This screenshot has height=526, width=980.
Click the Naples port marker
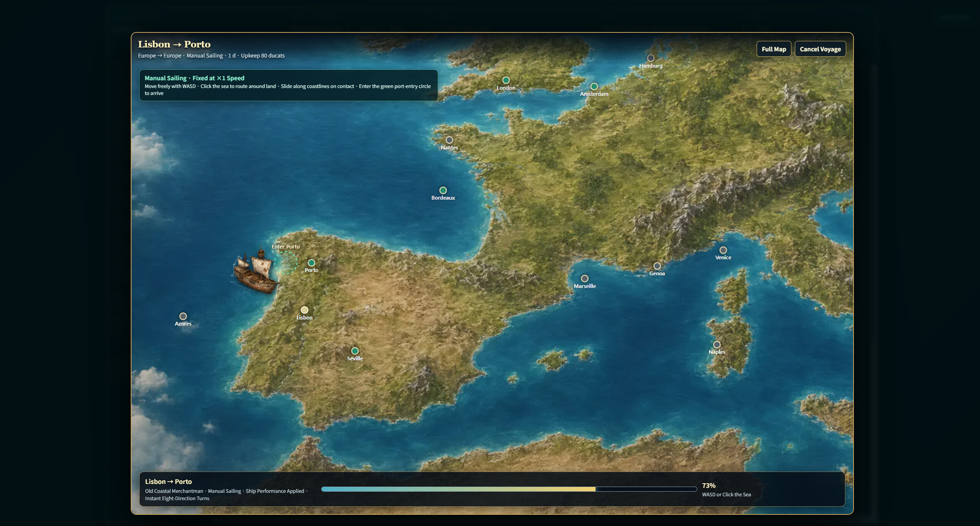pyautogui.click(x=717, y=345)
